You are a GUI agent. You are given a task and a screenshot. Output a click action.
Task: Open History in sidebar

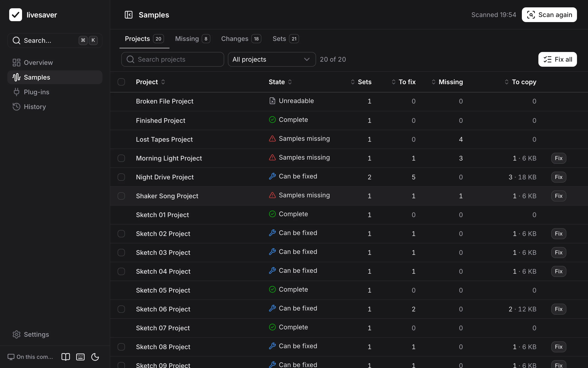(55, 106)
